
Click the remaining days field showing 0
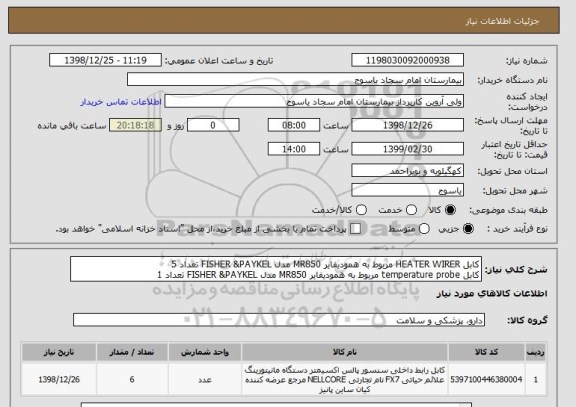pos(213,125)
